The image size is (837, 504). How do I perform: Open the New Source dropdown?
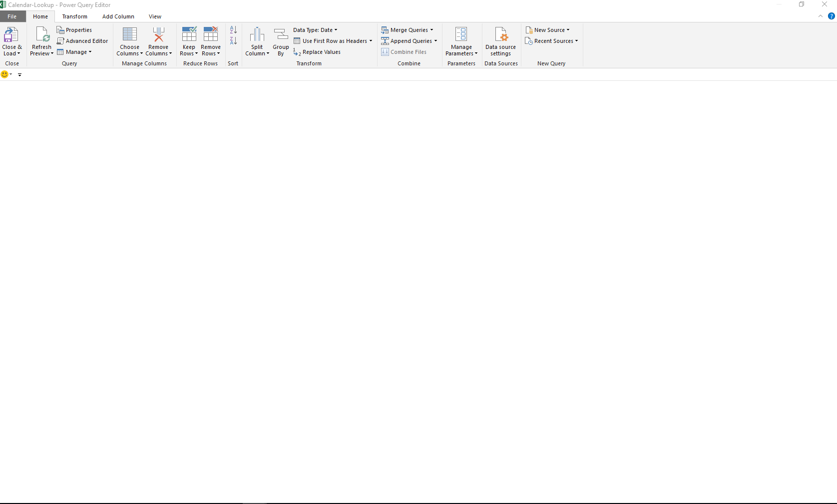point(547,30)
